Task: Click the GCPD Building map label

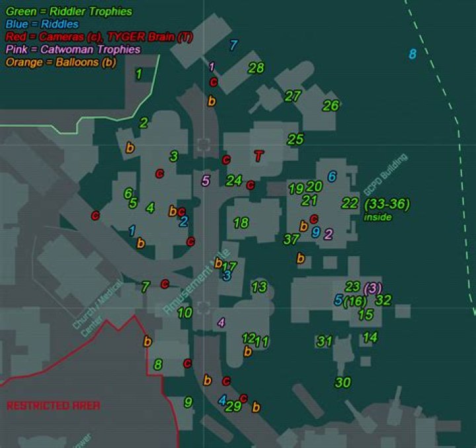Action: click(385, 175)
